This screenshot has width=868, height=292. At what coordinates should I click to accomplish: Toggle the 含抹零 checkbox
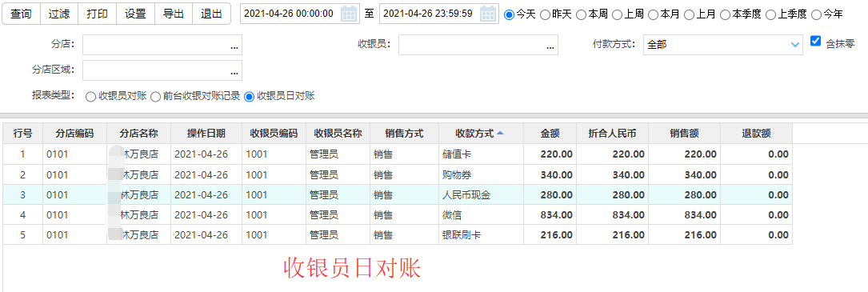click(x=815, y=41)
